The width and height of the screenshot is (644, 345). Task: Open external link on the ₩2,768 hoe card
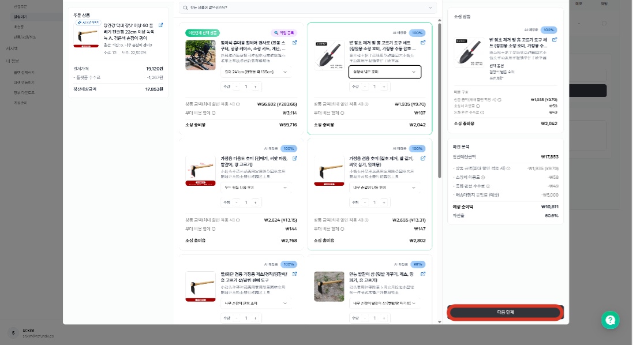pos(294,158)
